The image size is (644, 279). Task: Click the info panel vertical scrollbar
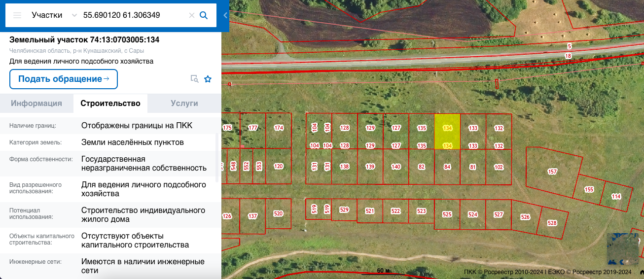tap(217, 157)
